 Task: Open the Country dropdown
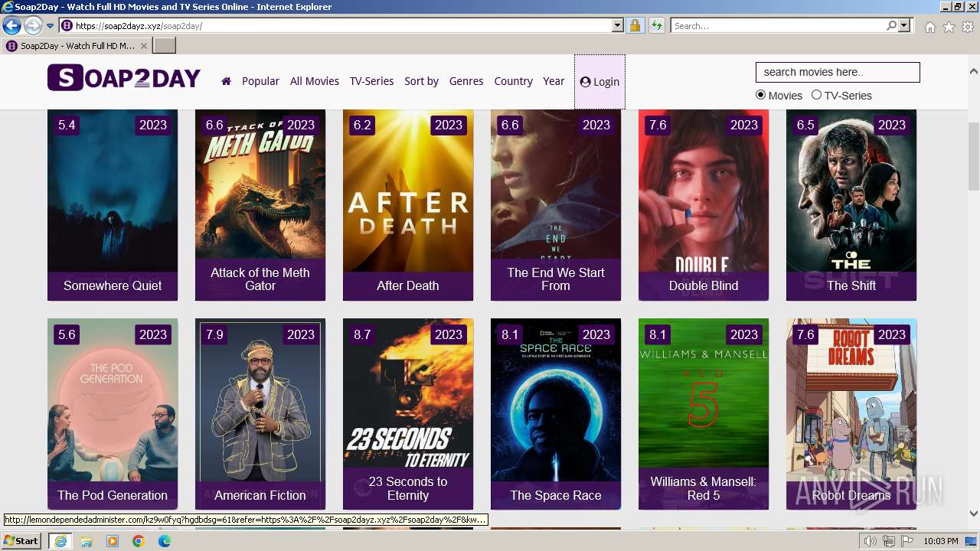pyautogui.click(x=513, y=81)
